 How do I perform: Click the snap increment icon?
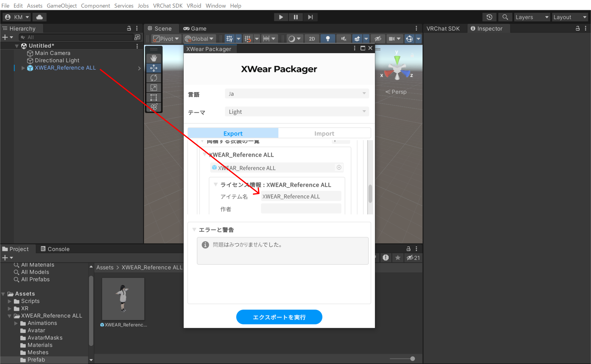[248, 39]
